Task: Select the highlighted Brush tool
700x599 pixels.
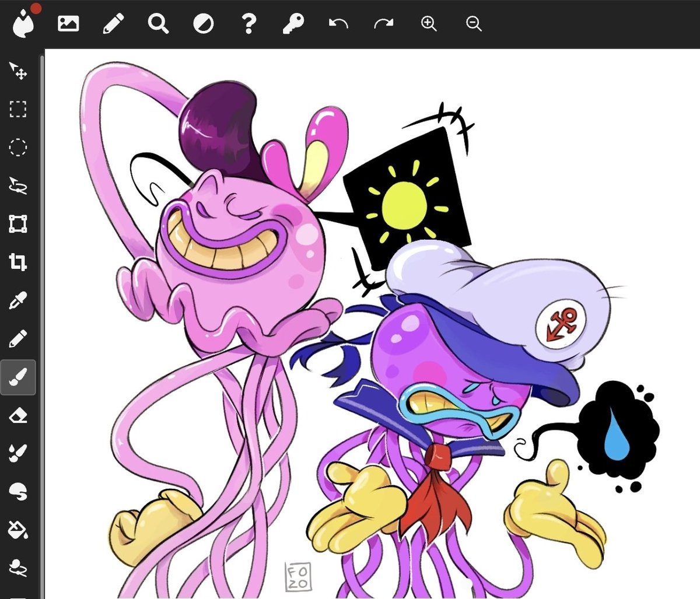Action: pos(18,377)
